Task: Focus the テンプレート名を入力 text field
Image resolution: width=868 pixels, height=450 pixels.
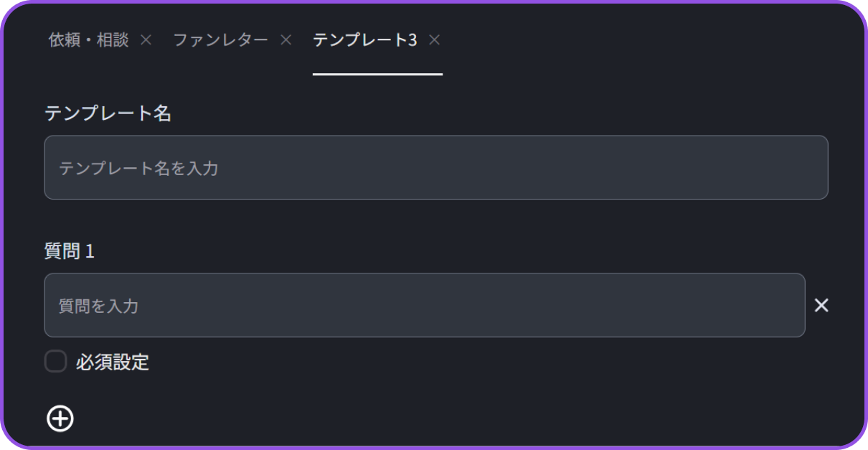Action: tap(435, 168)
